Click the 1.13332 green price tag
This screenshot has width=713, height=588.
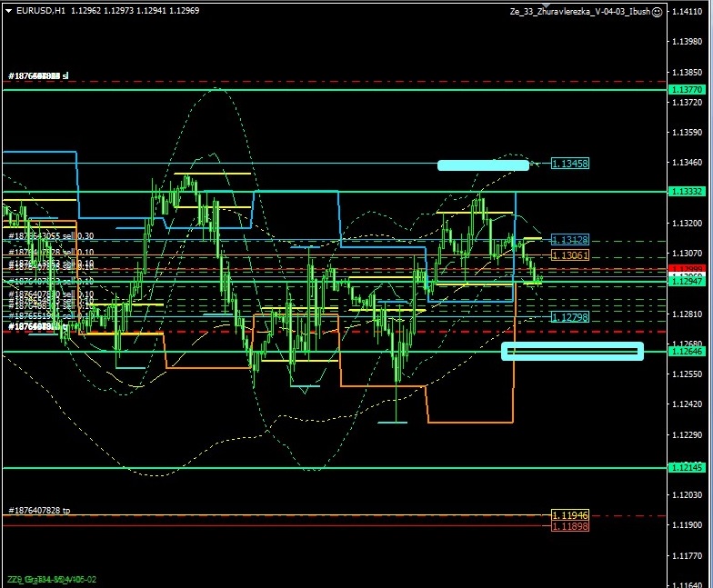tap(686, 192)
